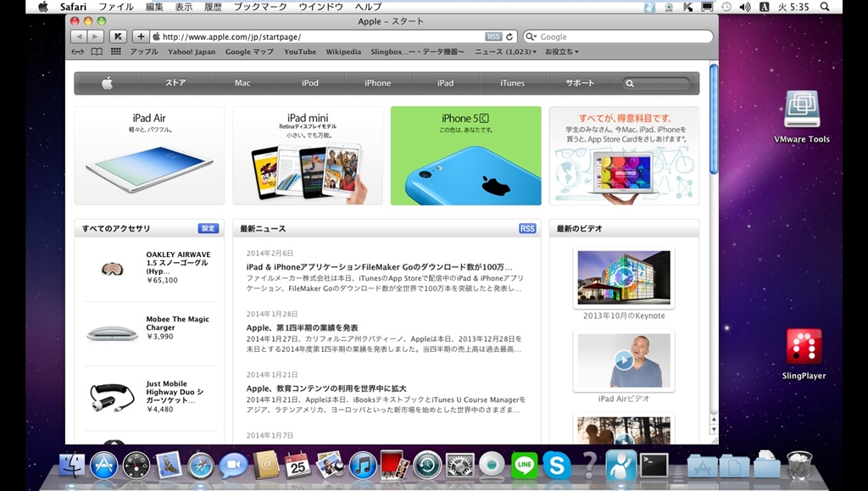The width and height of the screenshot is (868, 491).
Task: Open the 編集 menu
Action: [154, 7]
